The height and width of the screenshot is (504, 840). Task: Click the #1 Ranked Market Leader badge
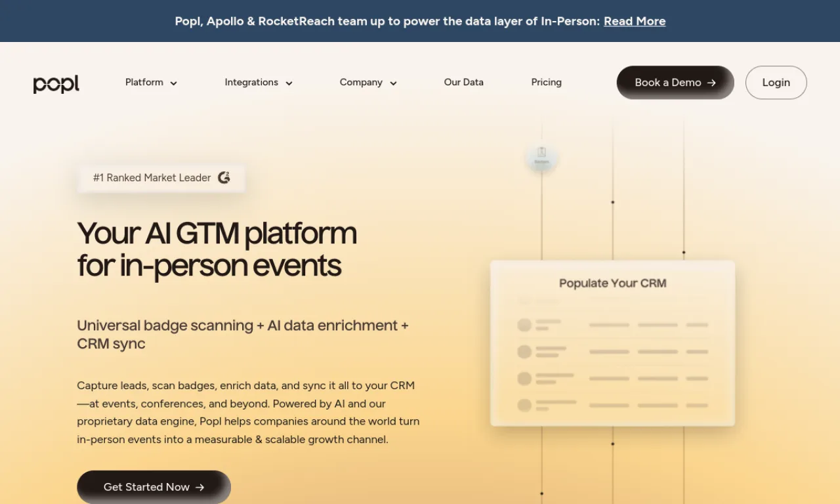click(x=161, y=178)
